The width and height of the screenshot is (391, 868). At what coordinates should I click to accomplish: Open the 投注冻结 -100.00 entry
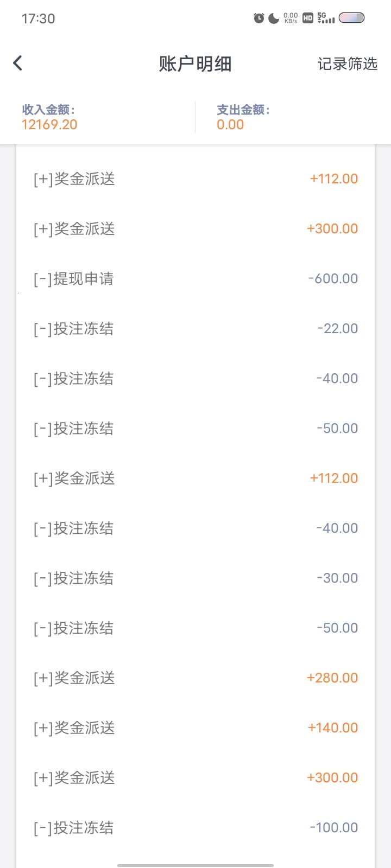[195, 828]
